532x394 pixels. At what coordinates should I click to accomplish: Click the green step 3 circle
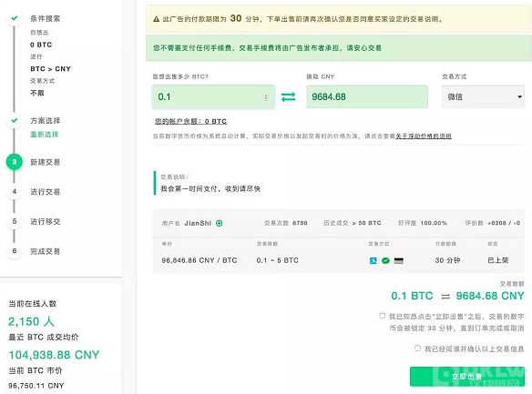point(15,162)
